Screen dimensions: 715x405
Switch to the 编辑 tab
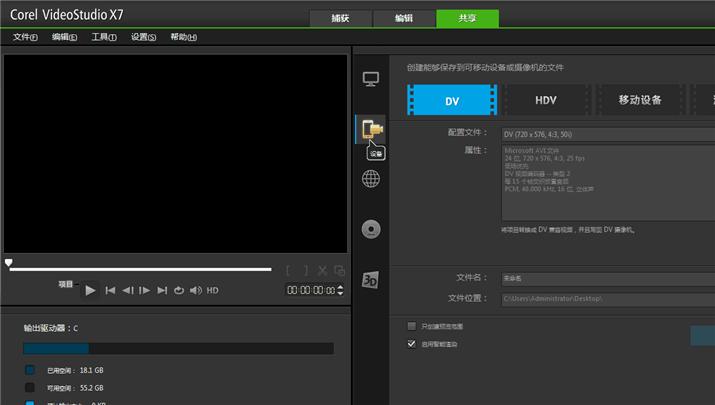click(x=403, y=18)
